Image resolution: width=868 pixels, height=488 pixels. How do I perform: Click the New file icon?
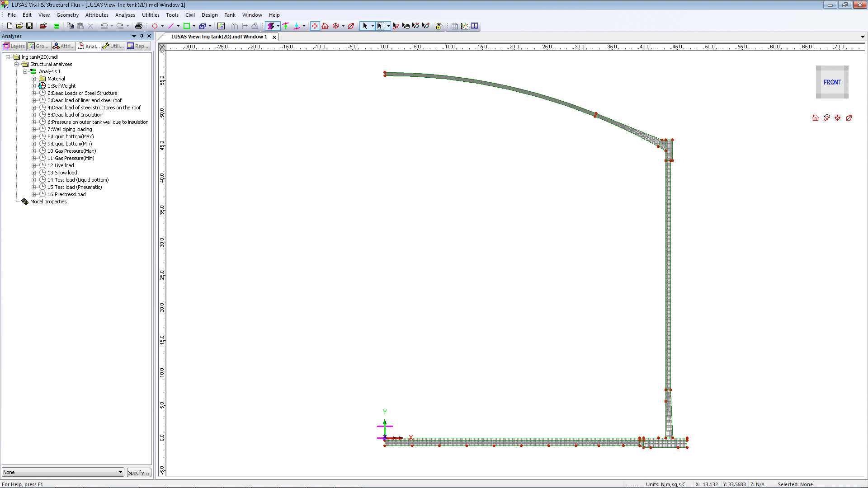pos(9,26)
